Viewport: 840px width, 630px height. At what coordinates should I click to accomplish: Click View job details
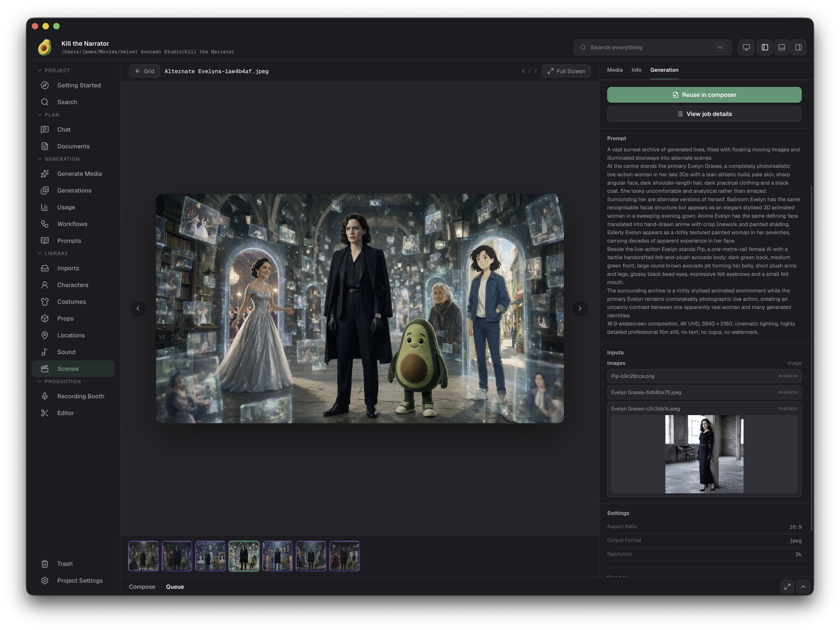coord(704,114)
